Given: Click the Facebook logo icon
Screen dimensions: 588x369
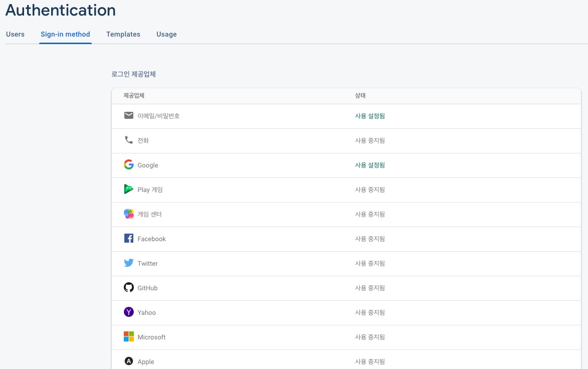Looking at the screenshot, I should tap(129, 239).
